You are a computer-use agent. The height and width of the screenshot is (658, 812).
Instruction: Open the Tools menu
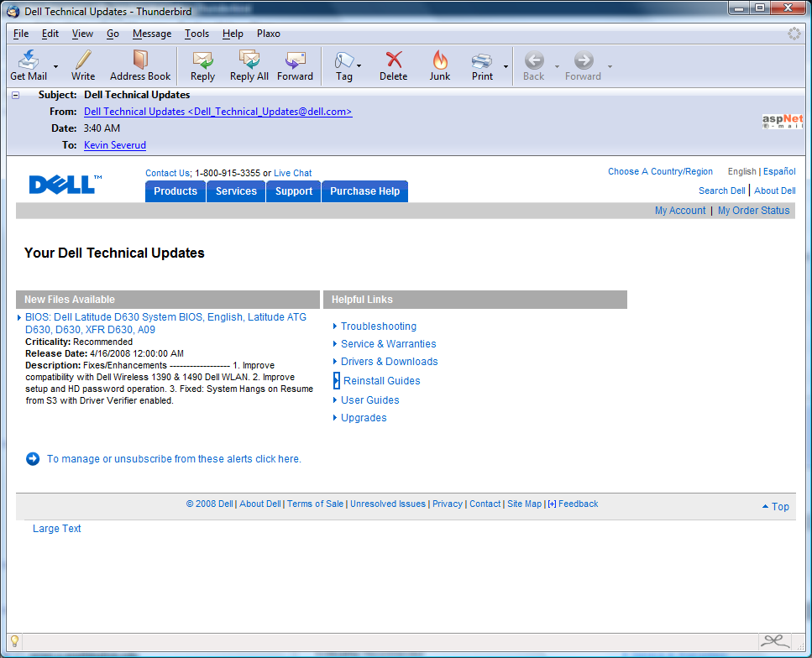[196, 34]
